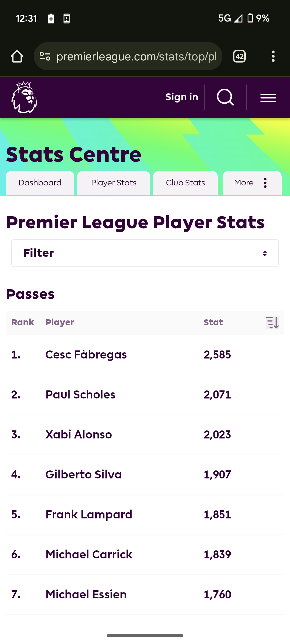Open Chrome's three-dot overflow menu
This screenshot has width=290, height=644.
pos(273,56)
